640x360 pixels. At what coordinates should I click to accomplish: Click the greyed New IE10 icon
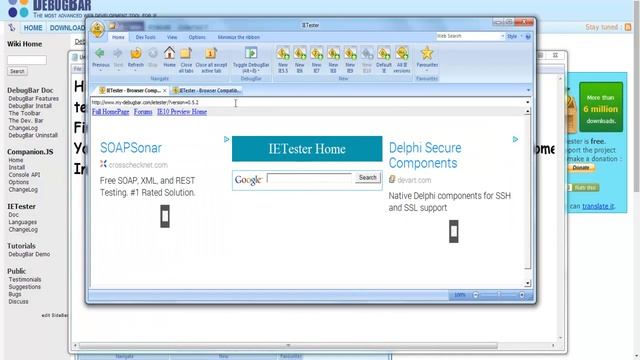(367, 53)
